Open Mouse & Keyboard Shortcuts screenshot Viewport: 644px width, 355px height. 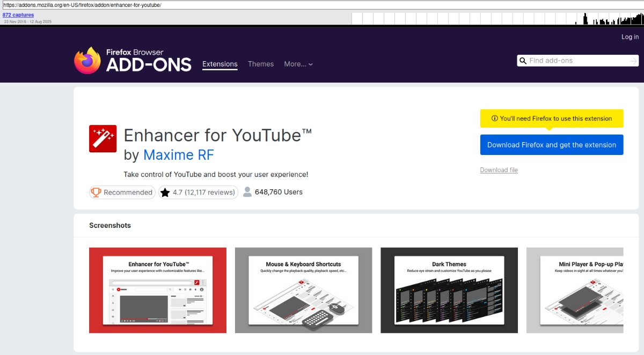tap(304, 290)
